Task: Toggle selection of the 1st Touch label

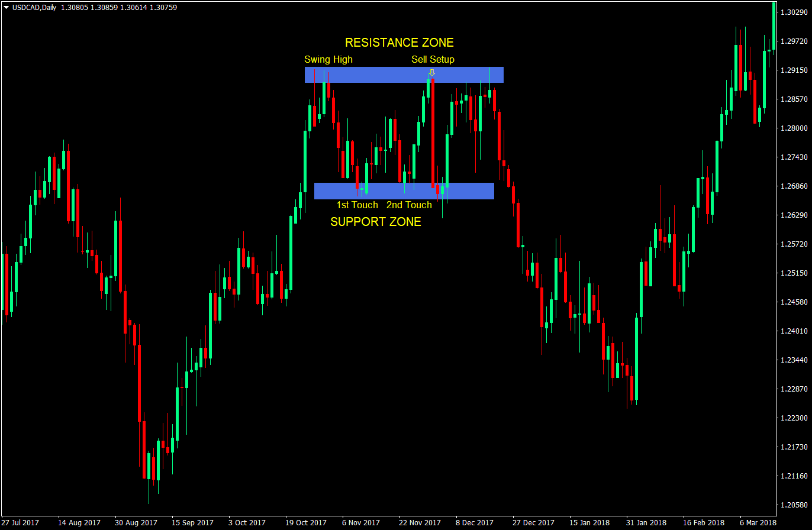Action: pyautogui.click(x=357, y=205)
